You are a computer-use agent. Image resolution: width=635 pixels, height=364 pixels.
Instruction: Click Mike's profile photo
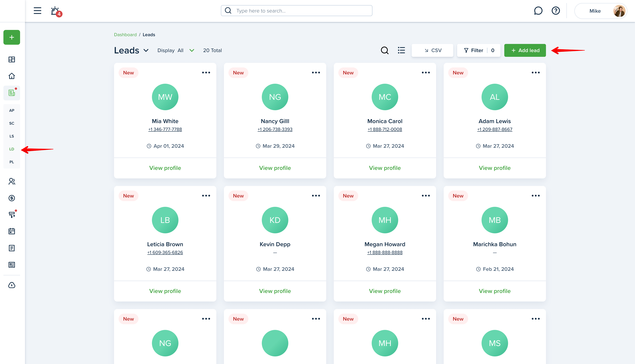pos(619,11)
